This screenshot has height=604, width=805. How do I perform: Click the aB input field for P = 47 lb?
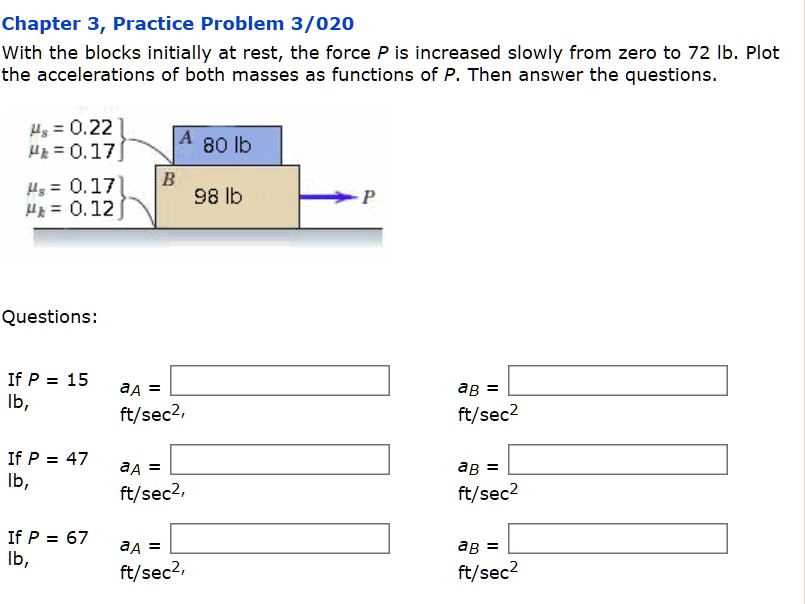click(619, 460)
